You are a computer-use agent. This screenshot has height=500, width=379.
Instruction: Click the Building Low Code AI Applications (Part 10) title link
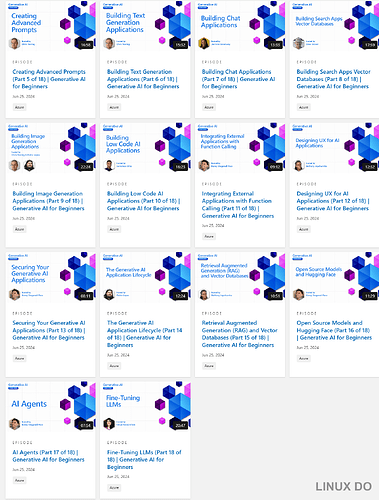[x=143, y=201]
